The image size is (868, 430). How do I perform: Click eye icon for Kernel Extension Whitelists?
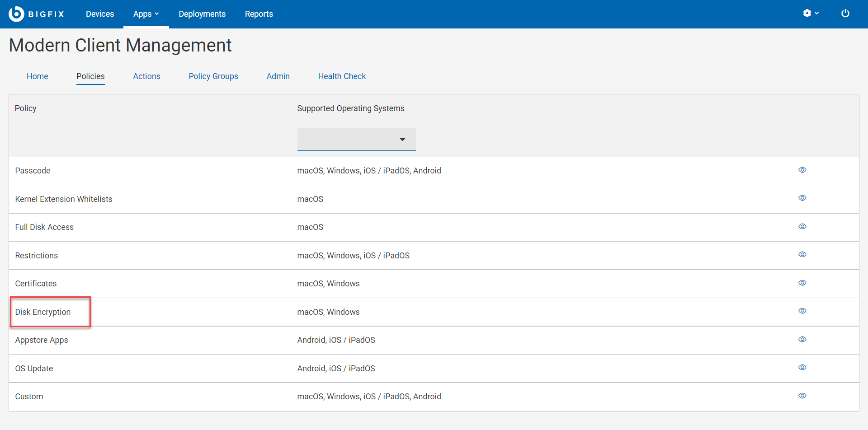(802, 198)
